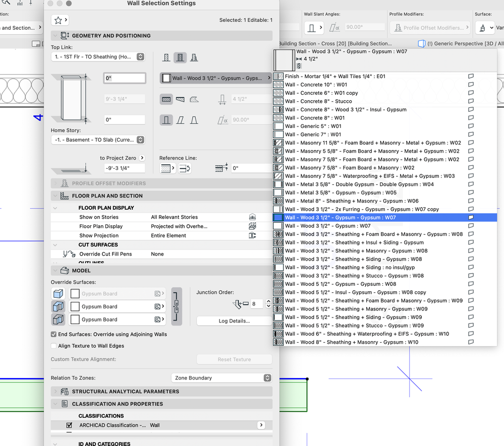Select the Basic wall structure icon
The image size is (504, 446).
(166, 57)
